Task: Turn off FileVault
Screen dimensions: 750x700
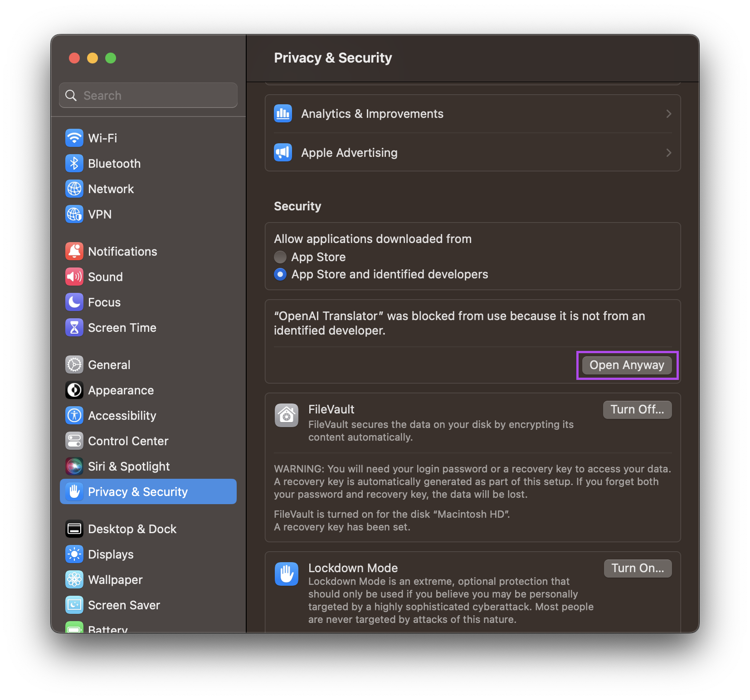Action: (x=637, y=410)
